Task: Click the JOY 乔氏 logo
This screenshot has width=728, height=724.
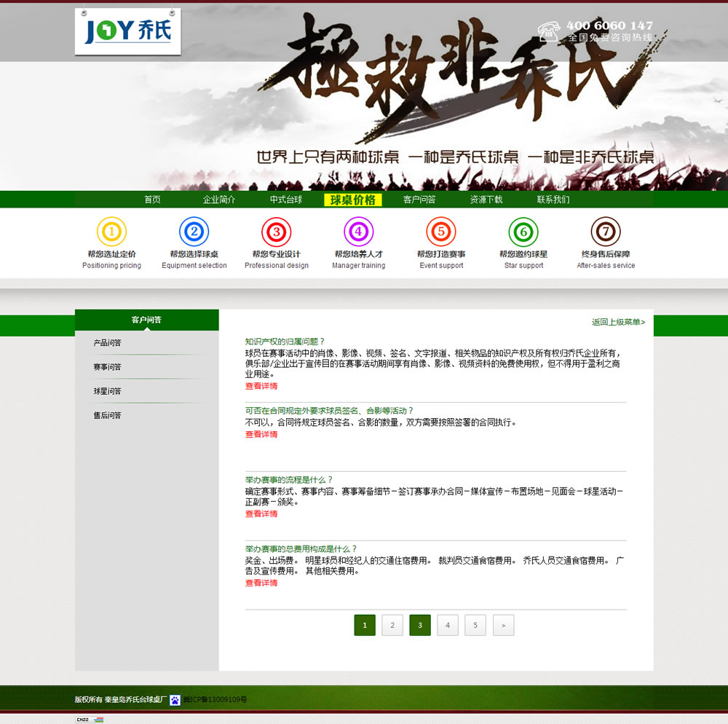Action: click(127, 32)
